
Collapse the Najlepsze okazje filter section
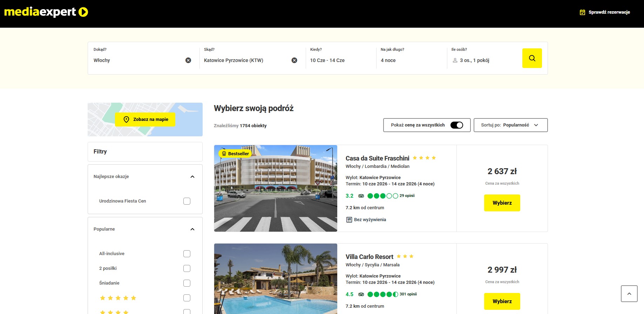[x=192, y=177]
